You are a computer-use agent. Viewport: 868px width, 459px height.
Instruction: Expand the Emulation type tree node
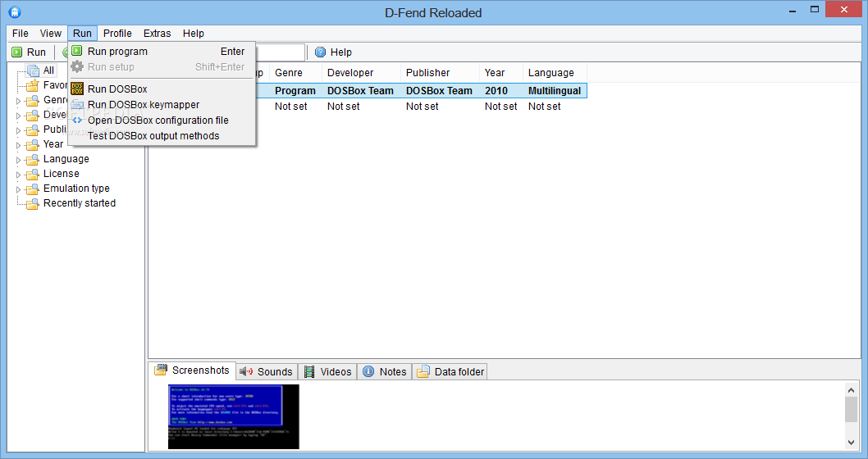pyautogui.click(x=18, y=189)
